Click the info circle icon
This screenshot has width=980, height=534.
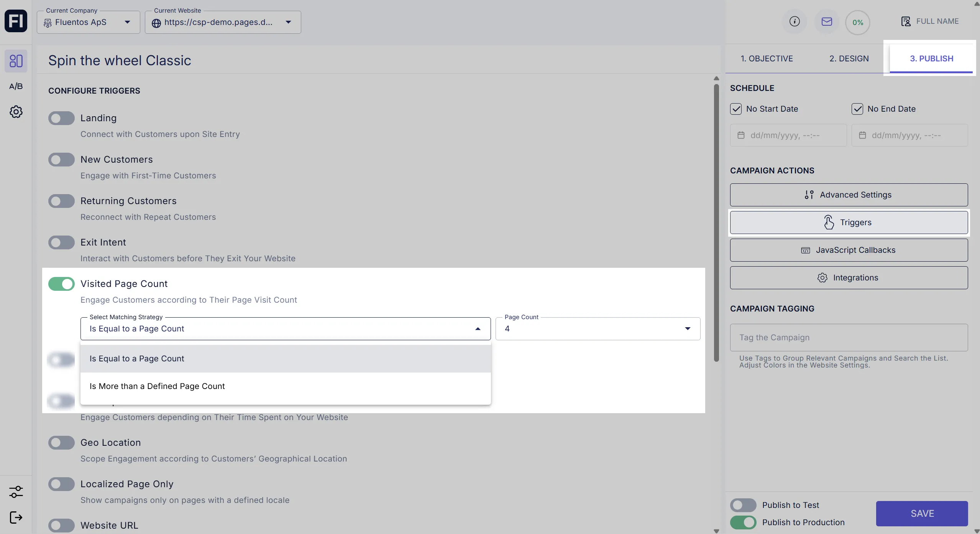click(795, 21)
